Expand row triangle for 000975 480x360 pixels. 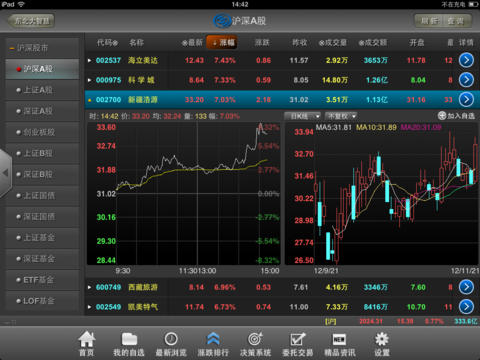click(89, 80)
